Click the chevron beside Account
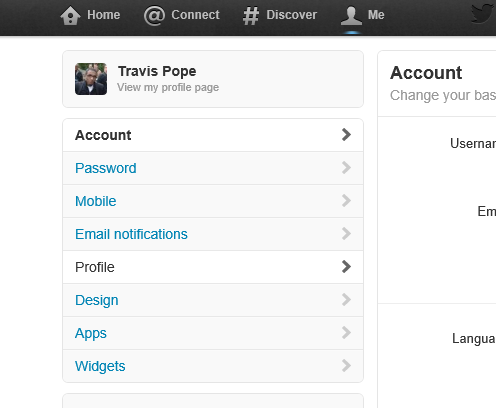 click(346, 135)
